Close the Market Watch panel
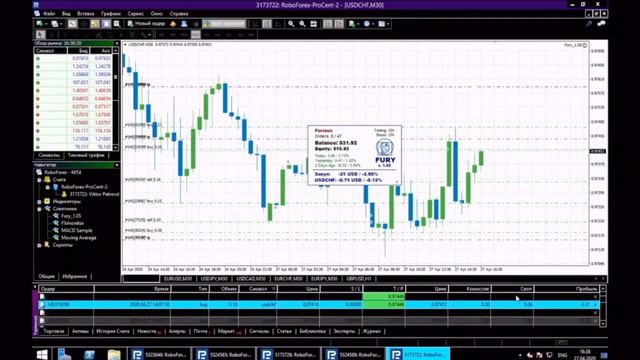The width and height of the screenshot is (640, 360). 117,43
